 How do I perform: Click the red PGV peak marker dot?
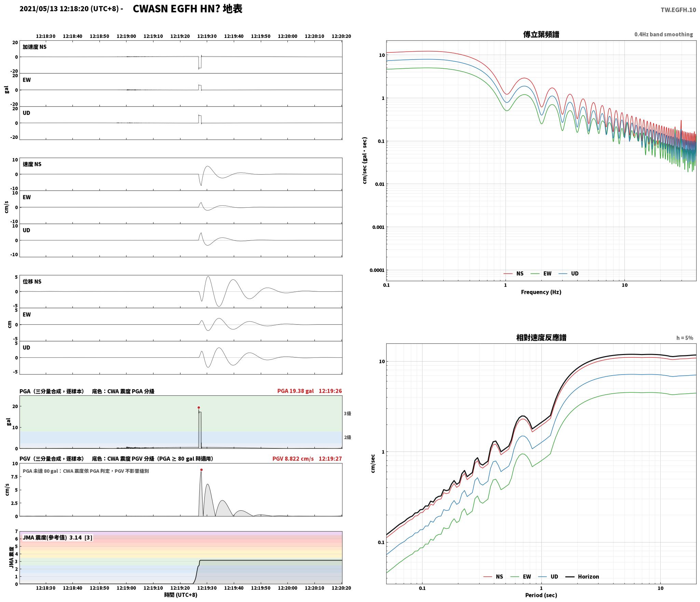tap(201, 470)
